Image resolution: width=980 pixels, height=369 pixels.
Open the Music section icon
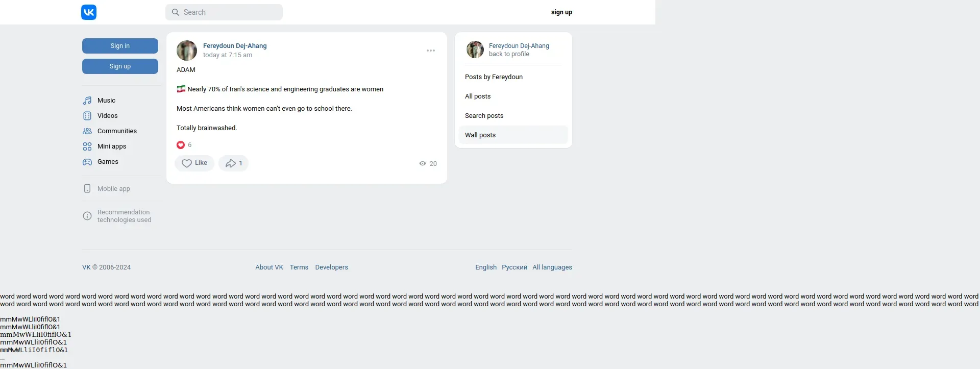[87, 101]
